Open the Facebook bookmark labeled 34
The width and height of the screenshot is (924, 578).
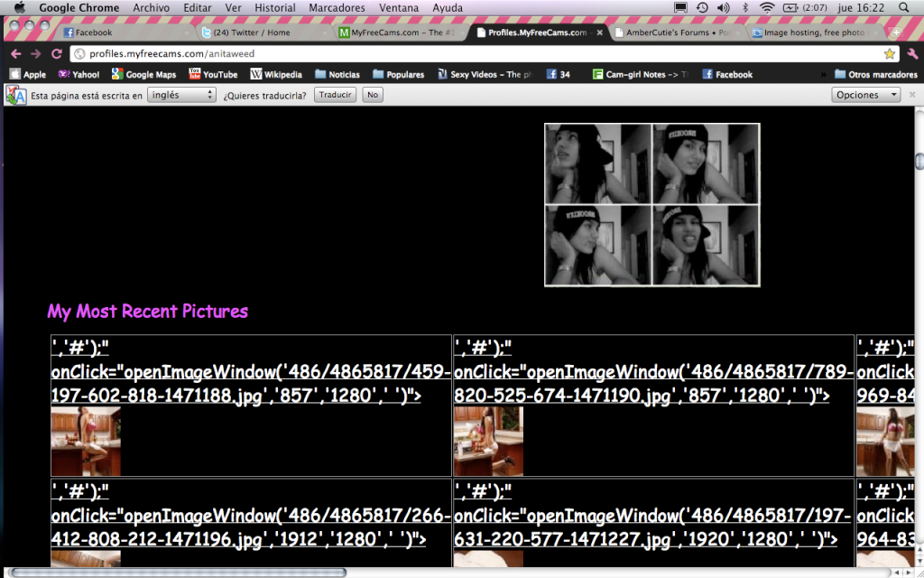pos(558,74)
